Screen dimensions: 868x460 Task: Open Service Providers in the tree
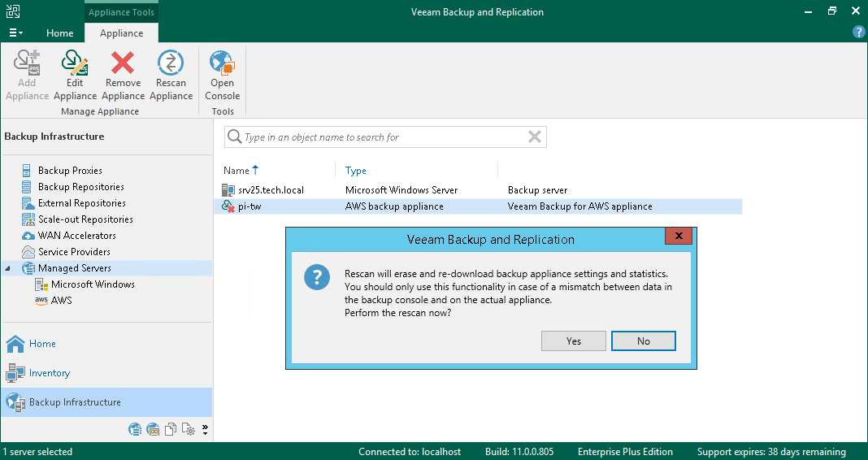(x=74, y=252)
